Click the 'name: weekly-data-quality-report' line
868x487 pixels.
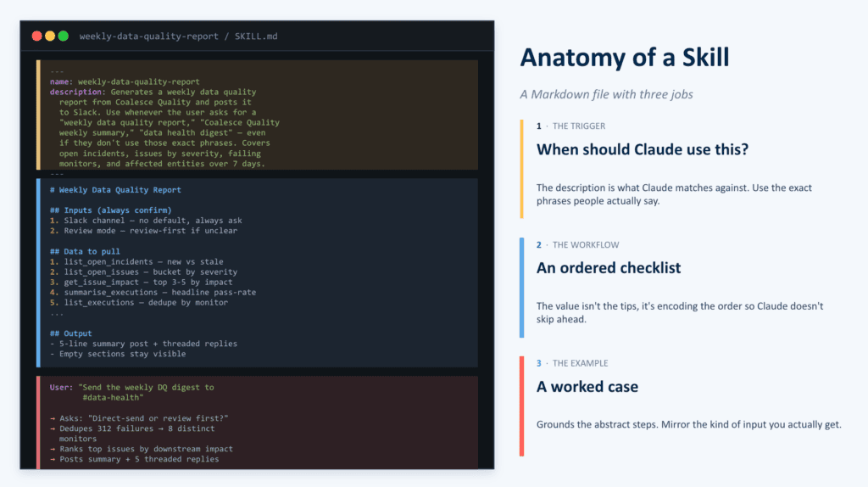click(x=125, y=81)
